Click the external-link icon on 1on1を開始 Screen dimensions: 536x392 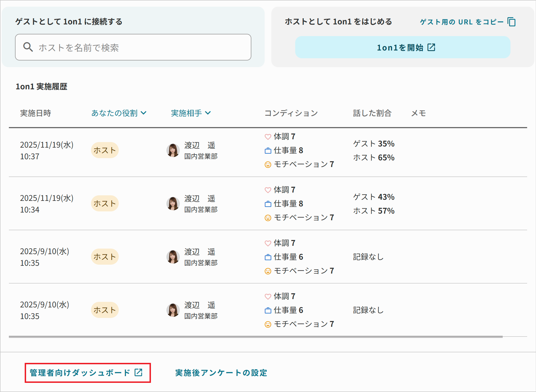click(x=431, y=47)
